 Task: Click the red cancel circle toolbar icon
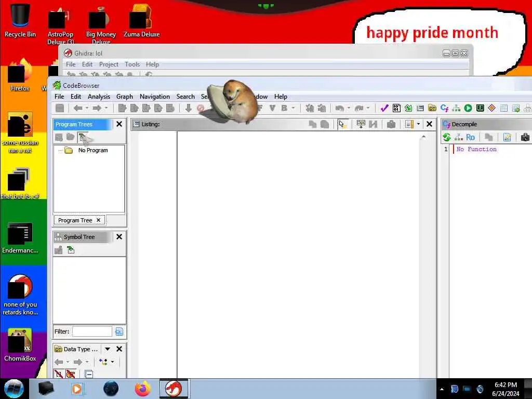201,108
